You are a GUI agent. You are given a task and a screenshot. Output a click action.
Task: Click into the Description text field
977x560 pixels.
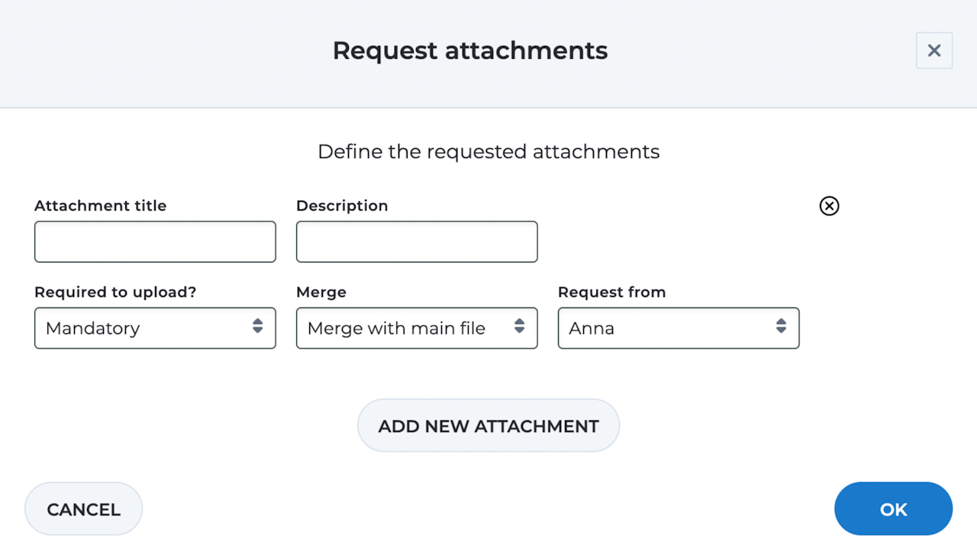click(417, 242)
